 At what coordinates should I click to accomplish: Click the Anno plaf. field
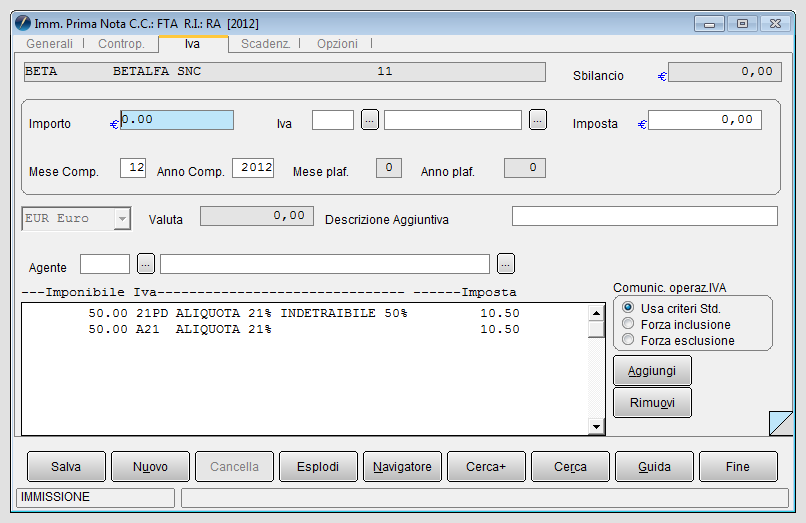pyautogui.click(x=525, y=168)
